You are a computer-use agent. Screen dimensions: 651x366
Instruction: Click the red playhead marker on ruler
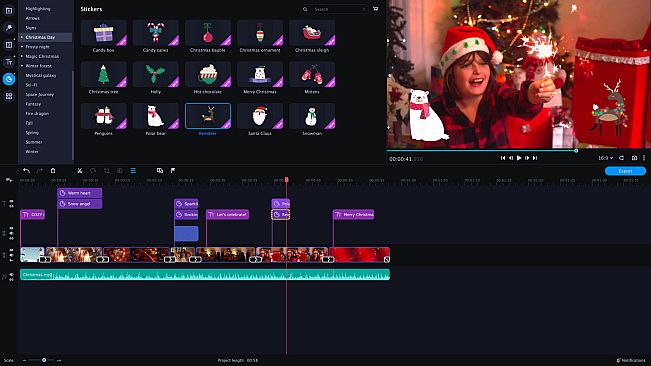coord(286,180)
